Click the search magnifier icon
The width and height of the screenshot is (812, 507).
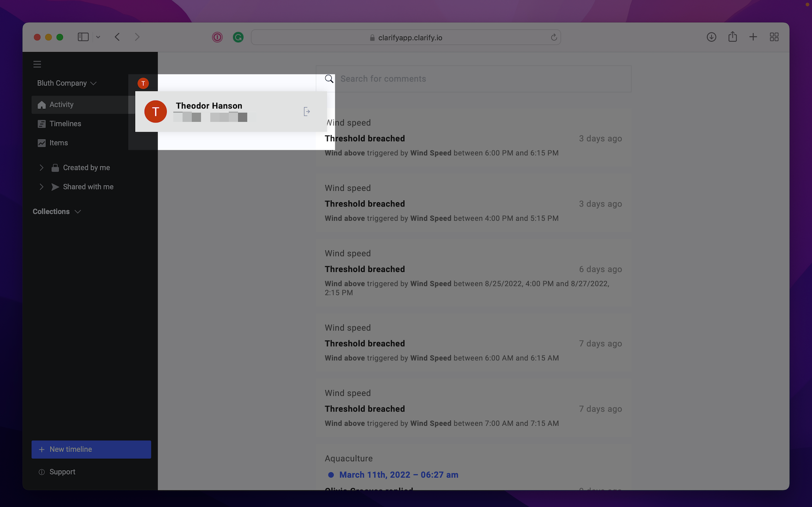[x=329, y=79]
